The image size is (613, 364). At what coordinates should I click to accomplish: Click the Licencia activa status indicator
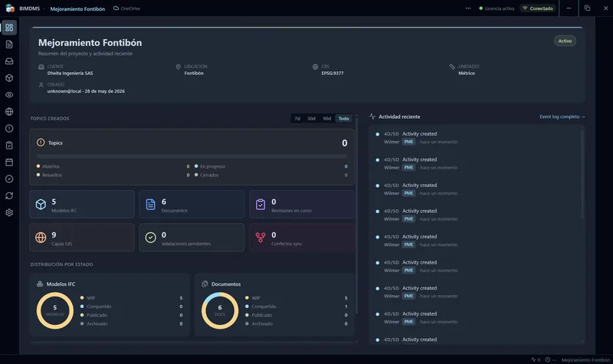(497, 8)
